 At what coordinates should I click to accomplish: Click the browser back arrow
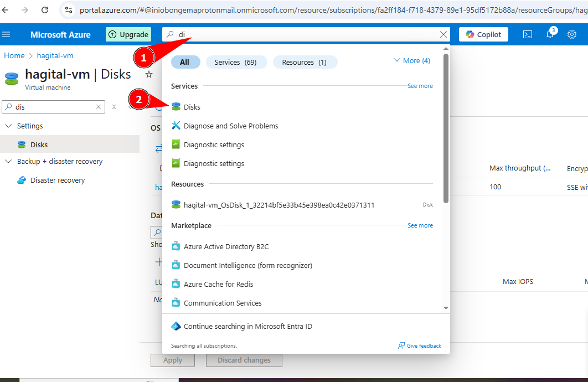click(6, 10)
